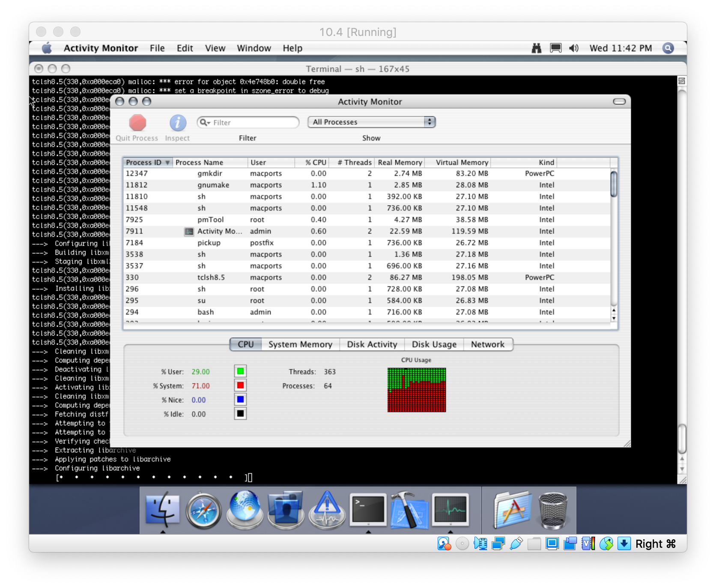Click into the Filter search field
The height and width of the screenshot is (588, 716).
click(248, 122)
